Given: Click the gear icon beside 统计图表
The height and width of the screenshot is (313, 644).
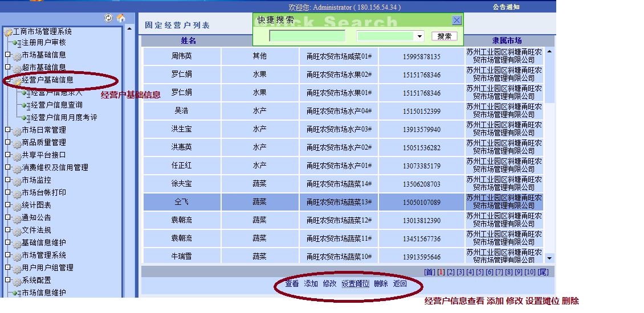Looking at the screenshot, I should tap(17, 207).
